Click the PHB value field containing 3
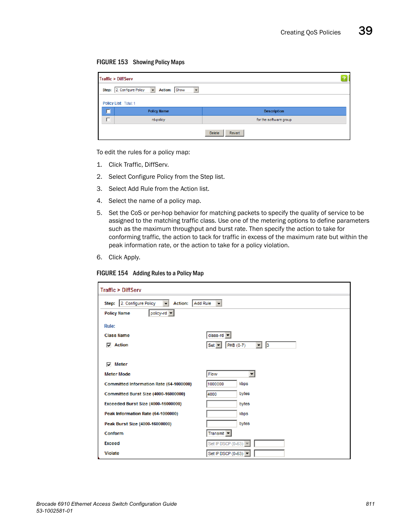 click(x=281, y=345)
